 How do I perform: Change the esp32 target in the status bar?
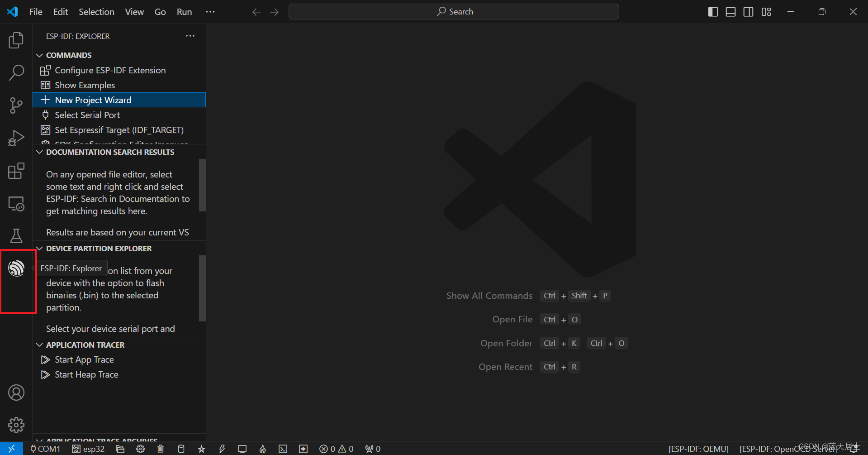[88, 449]
